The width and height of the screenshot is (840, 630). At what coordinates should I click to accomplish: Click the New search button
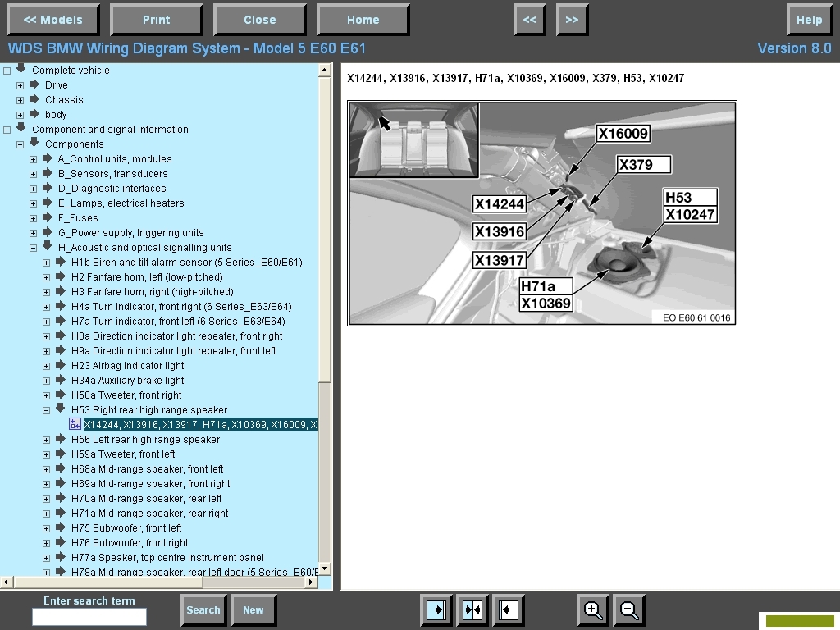click(x=253, y=610)
